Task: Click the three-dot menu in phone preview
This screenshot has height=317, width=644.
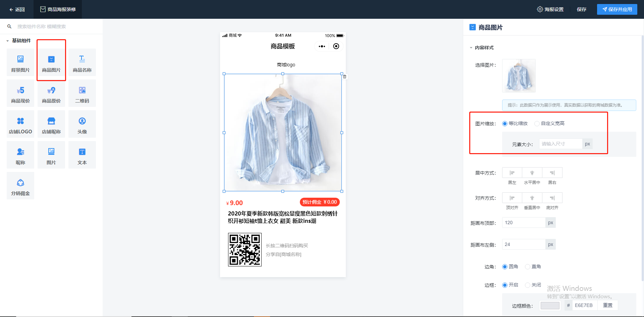Action: [x=322, y=46]
